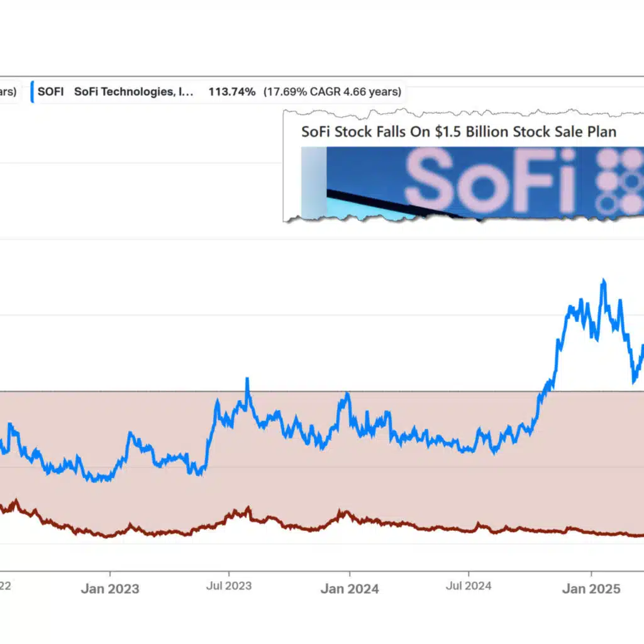Open the SoFi Technologies company name label
Screen dimensions: 644x644
tap(133, 91)
